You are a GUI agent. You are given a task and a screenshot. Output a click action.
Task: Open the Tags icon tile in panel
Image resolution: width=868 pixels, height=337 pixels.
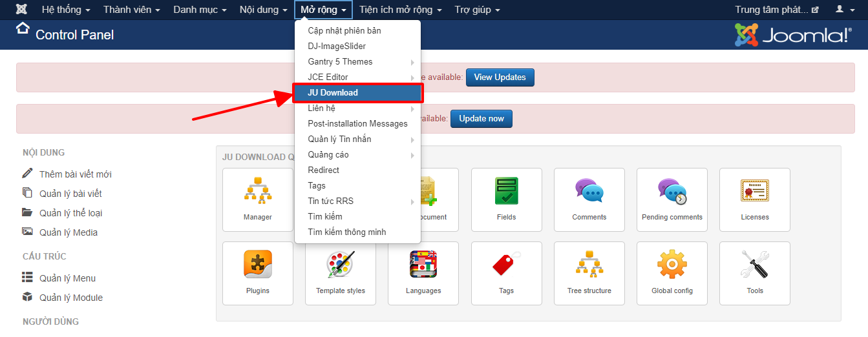point(507,273)
